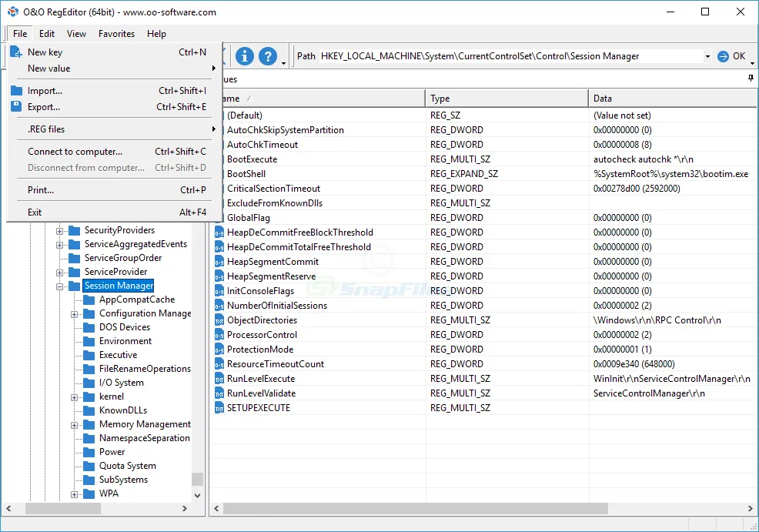
Task: Click the blue help question mark icon
Action: pyautogui.click(x=268, y=56)
